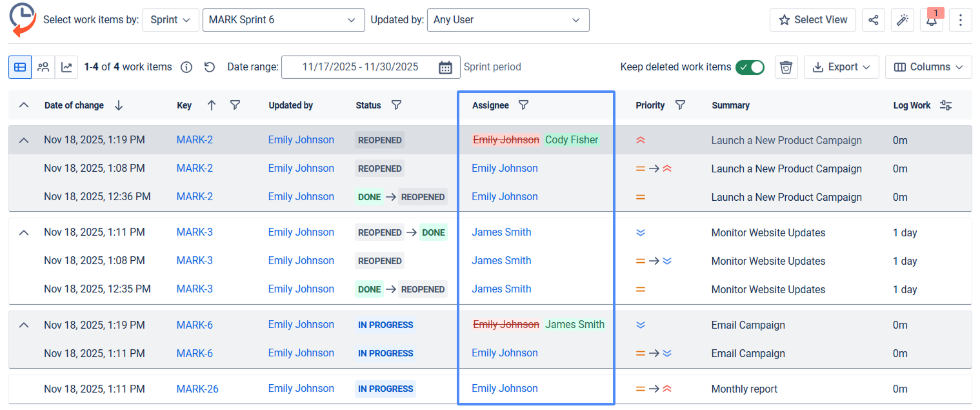Click 'Email Campaign' summary in 1:19 PM row
980x410 pixels.
(748, 325)
